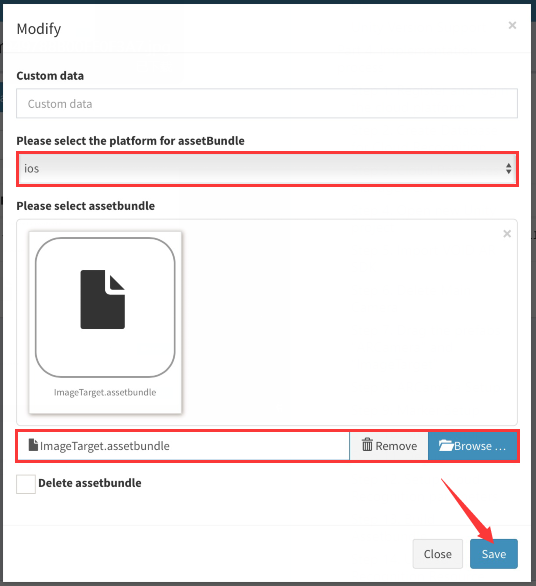Click the Delete assetbundle label text
The height and width of the screenshot is (586, 536).
pyautogui.click(x=90, y=483)
